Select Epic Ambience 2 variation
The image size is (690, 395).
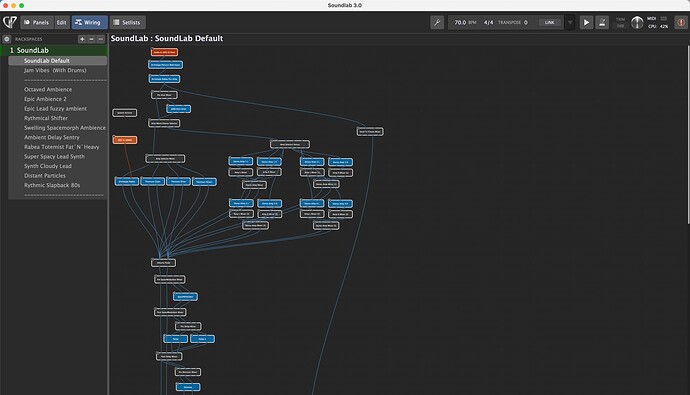pyautogui.click(x=58, y=99)
